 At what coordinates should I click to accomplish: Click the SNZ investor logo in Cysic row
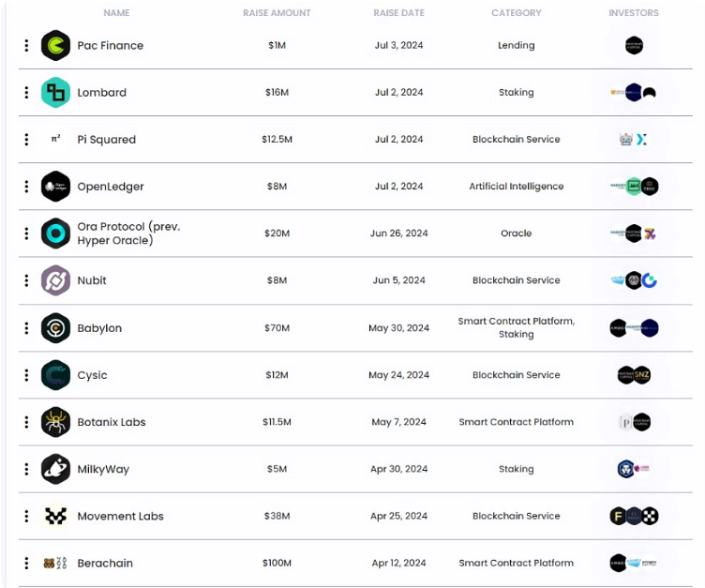(641, 375)
